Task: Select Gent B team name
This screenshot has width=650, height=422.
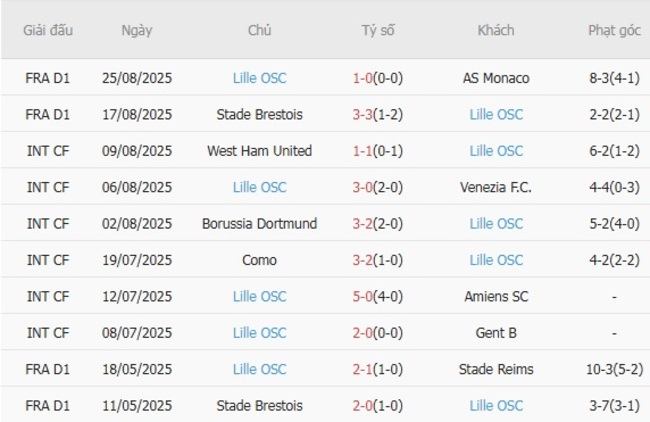Action: [x=496, y=333]
